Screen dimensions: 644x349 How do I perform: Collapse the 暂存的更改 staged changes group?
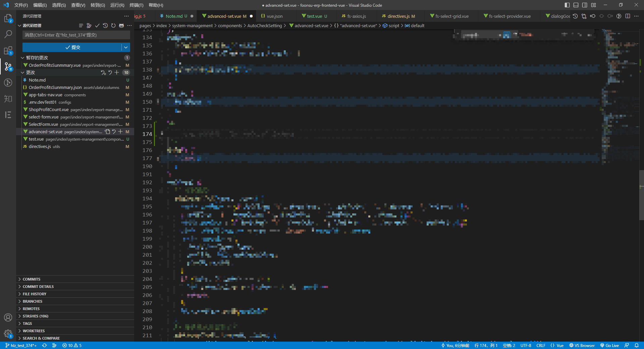pos(22,58)
